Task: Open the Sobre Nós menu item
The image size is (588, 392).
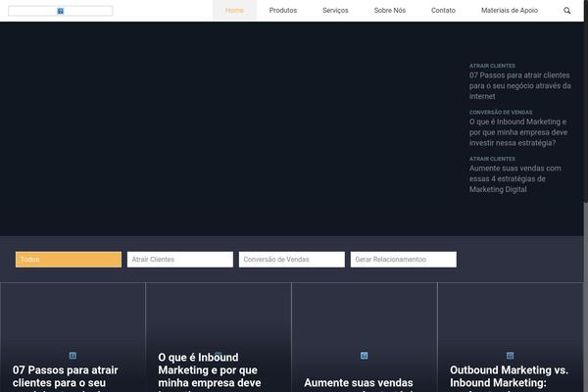Action: point(390,11)
